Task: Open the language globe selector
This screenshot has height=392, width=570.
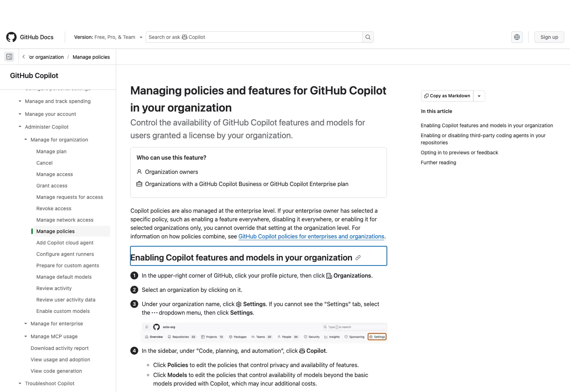Action: click(517, 37)
